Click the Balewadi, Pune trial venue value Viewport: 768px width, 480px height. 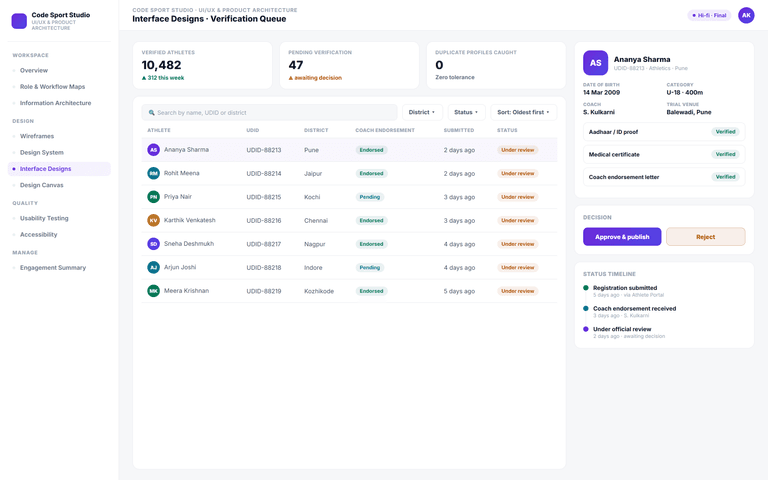[x=689, y=112]
